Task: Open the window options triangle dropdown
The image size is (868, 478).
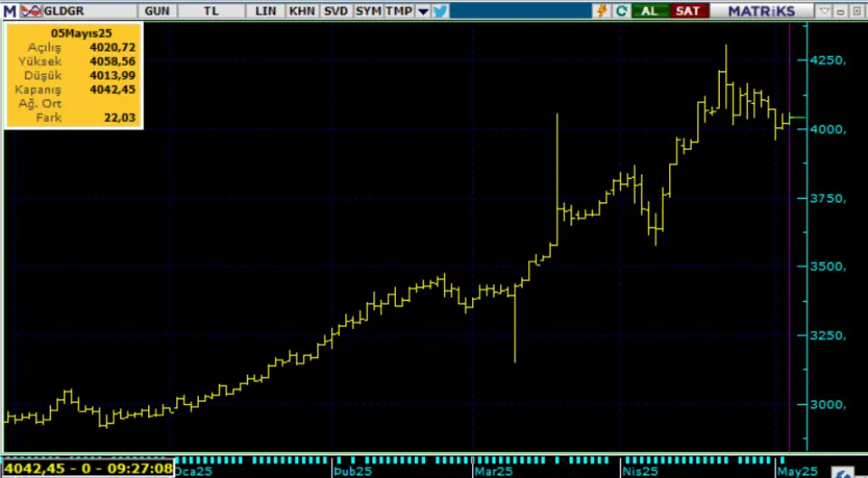Action: (825, 11)
